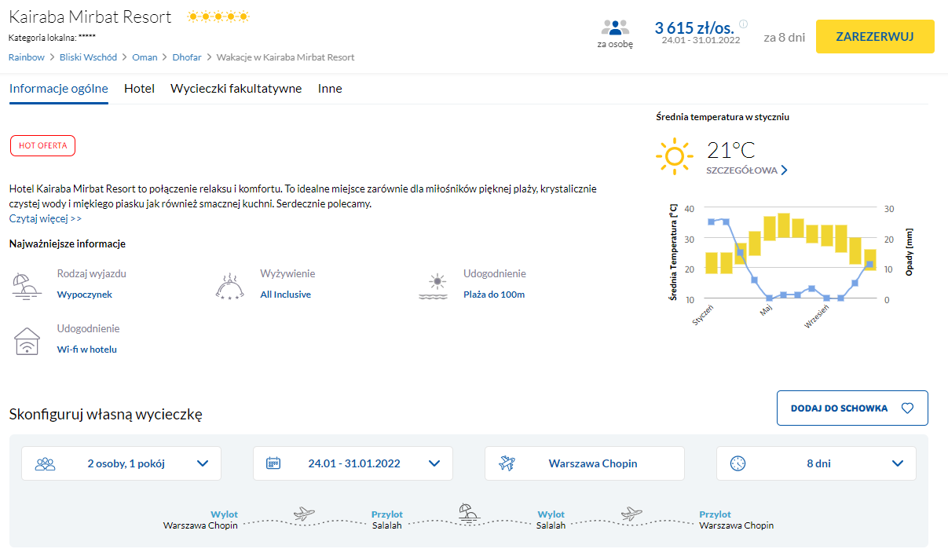Open the Szczegółowa weather details link
948x560 pixels.
(746, 170)
